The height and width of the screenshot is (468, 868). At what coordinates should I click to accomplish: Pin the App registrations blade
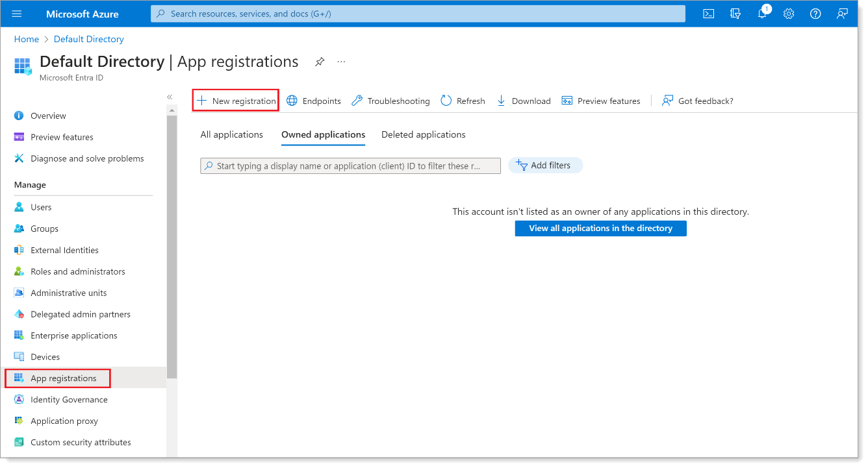[x=320, y=62]
